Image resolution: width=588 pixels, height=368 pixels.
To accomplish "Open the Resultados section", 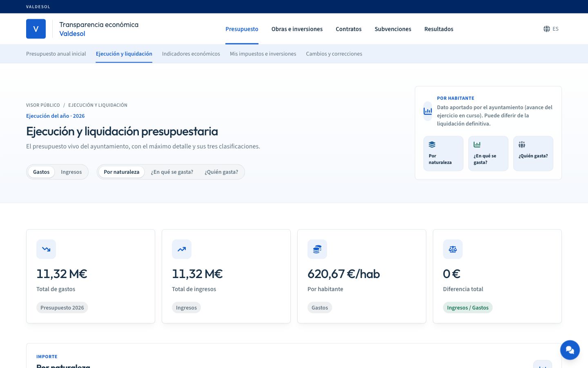I will point(439,29).
